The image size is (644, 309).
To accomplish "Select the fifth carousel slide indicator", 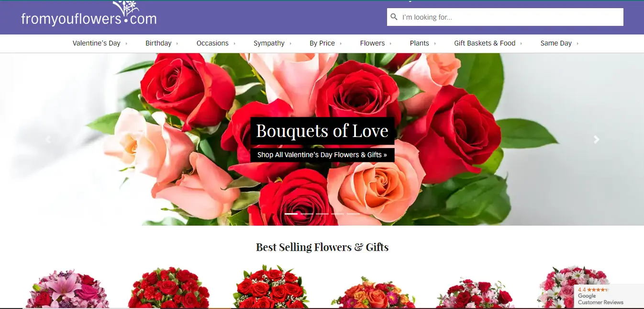I will point(353,214).
